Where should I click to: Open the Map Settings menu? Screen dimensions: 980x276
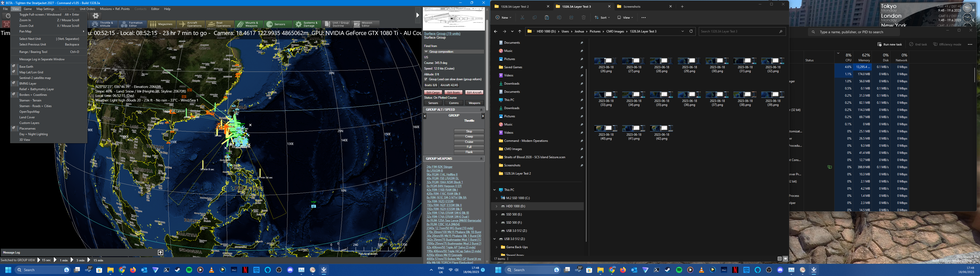tap(45, 9)
